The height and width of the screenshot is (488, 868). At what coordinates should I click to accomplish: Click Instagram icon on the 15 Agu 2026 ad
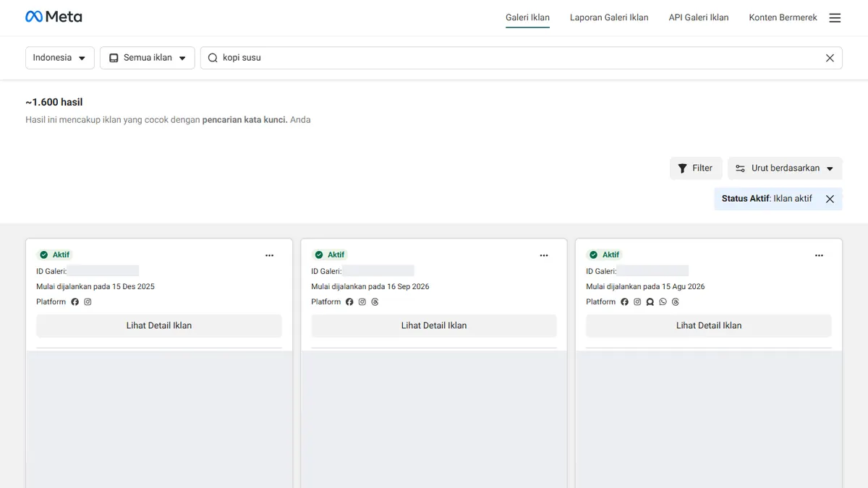coord(637,302)
